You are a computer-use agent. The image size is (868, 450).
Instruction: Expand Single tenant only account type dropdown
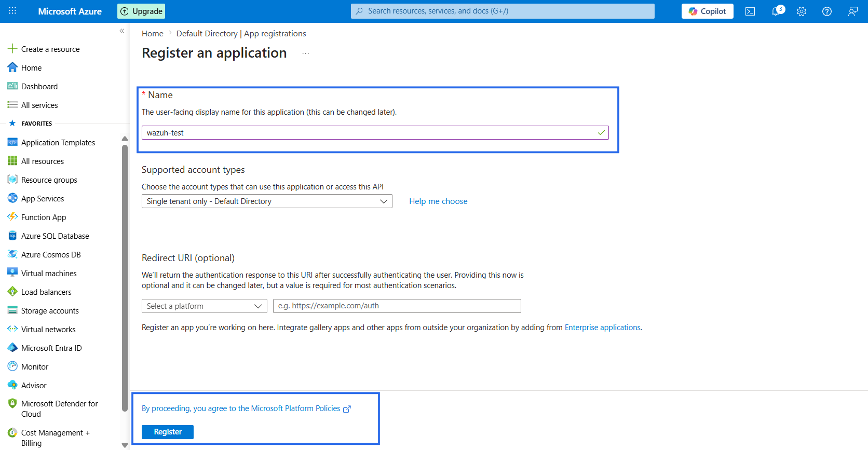coord(267,201)
